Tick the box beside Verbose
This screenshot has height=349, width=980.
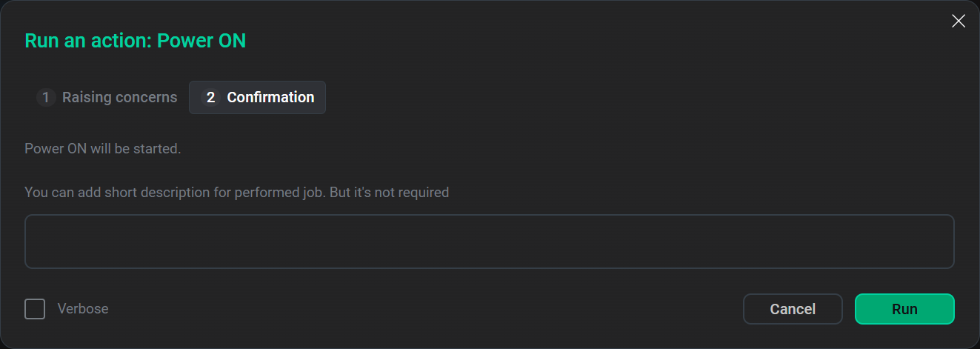click(35, 309)
